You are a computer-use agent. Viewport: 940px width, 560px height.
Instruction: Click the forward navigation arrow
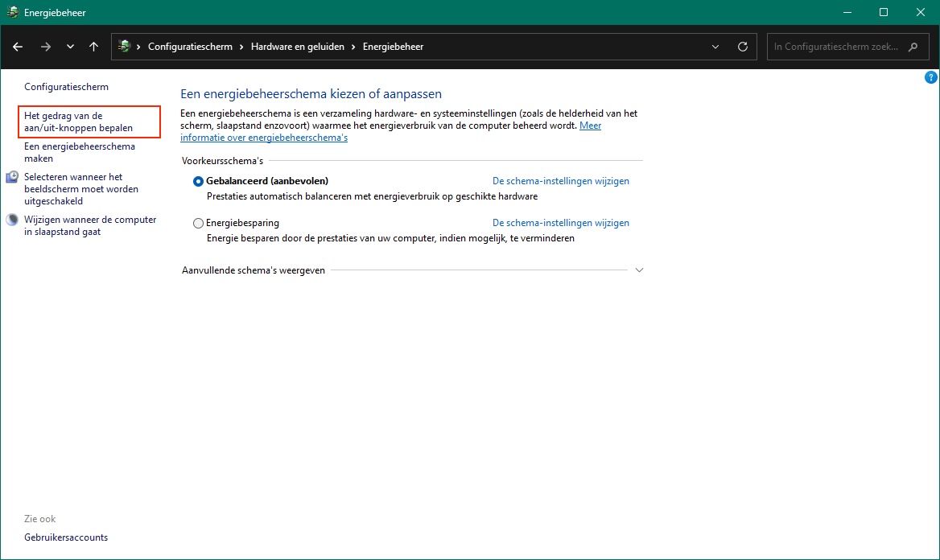click(x=45, y=47)
